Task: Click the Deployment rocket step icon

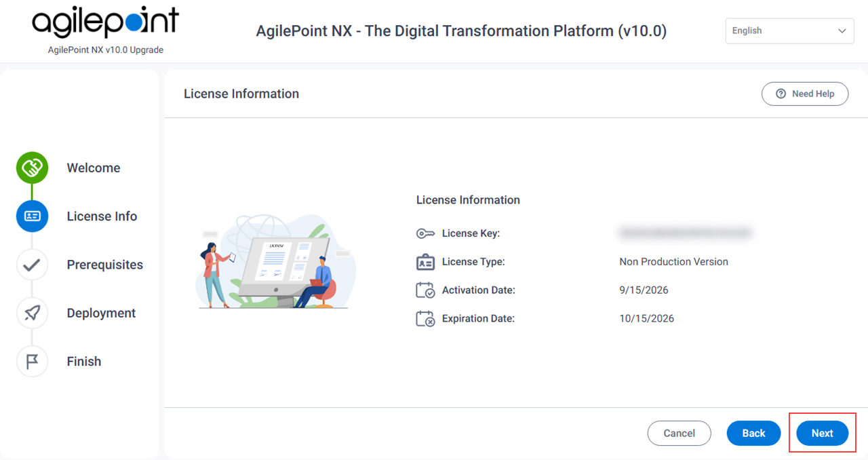Action: [x=32, y=313]
